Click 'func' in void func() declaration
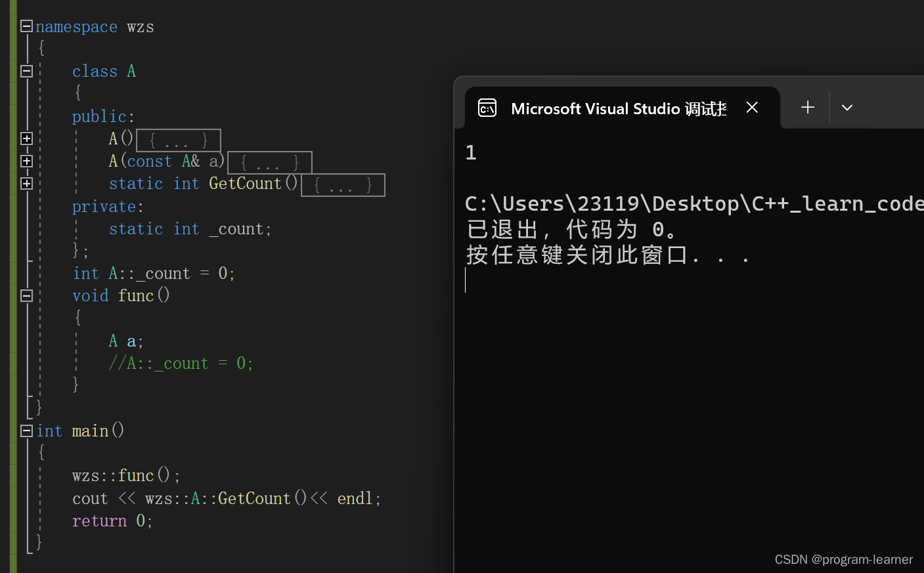 pyautogui.click(x=136, y=296)
